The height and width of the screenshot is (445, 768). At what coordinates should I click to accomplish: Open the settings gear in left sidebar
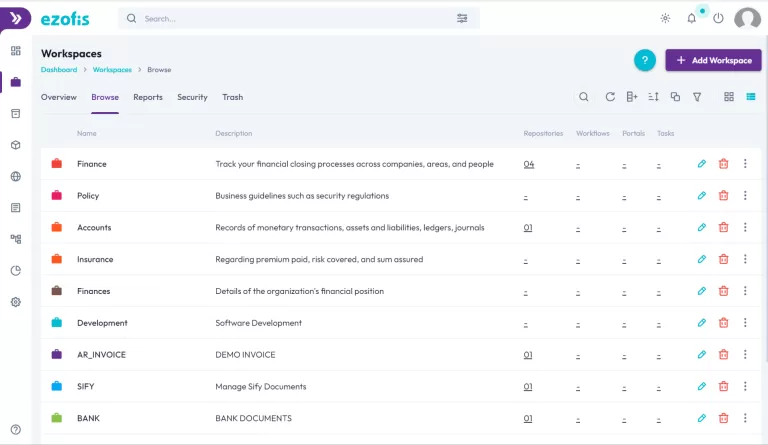coord(15,302)
